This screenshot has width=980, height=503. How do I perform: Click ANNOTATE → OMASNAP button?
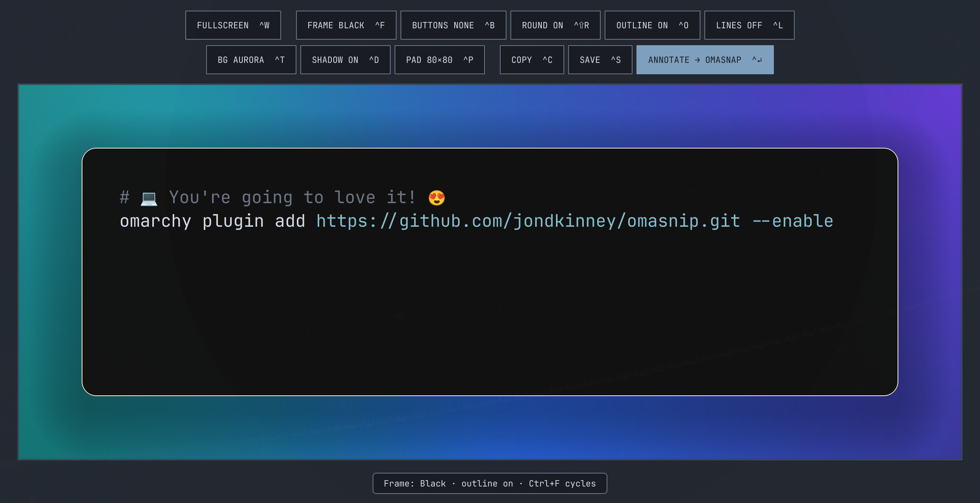click(705, 60)
